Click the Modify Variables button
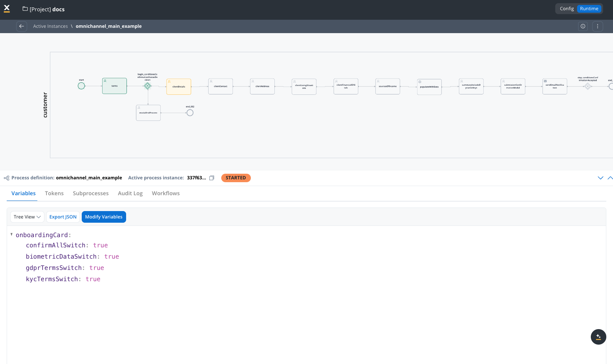The width and height of the screenshot is (613, 364). coord(104,217)
